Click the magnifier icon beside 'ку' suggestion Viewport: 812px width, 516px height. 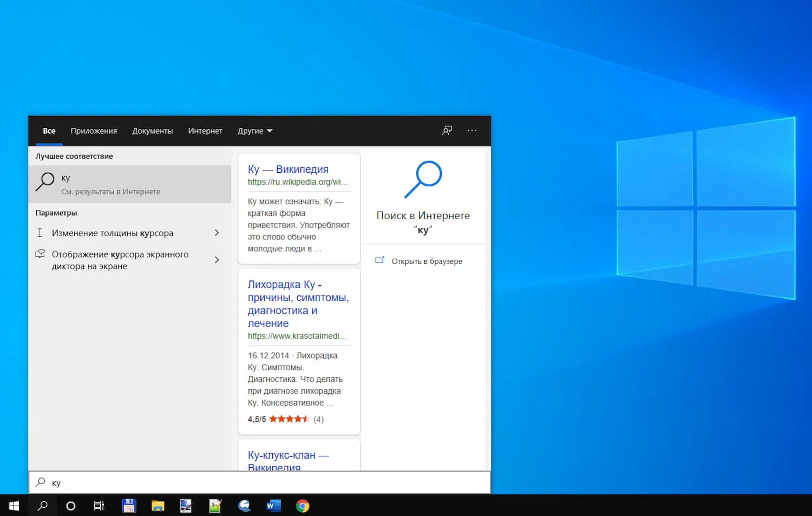pos(45,182)
